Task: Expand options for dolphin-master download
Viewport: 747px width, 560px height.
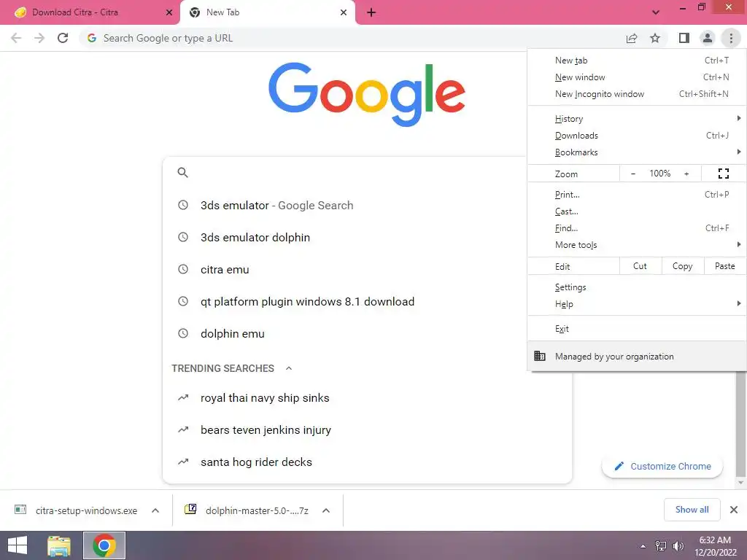Action: tap(326, 510)
